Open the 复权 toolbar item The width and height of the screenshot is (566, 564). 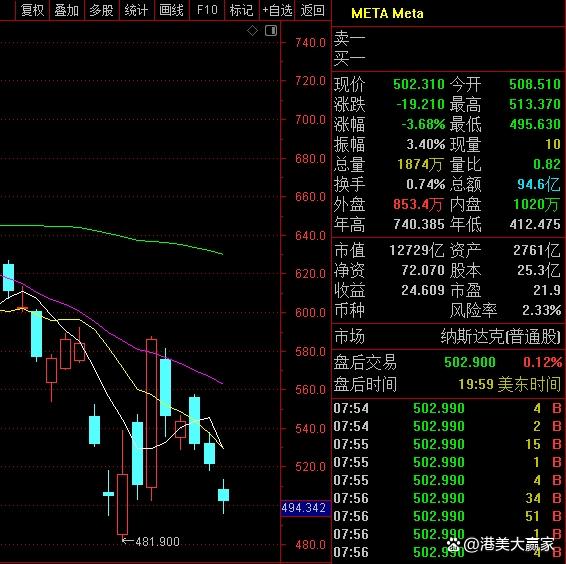click(x=32, y=10)
